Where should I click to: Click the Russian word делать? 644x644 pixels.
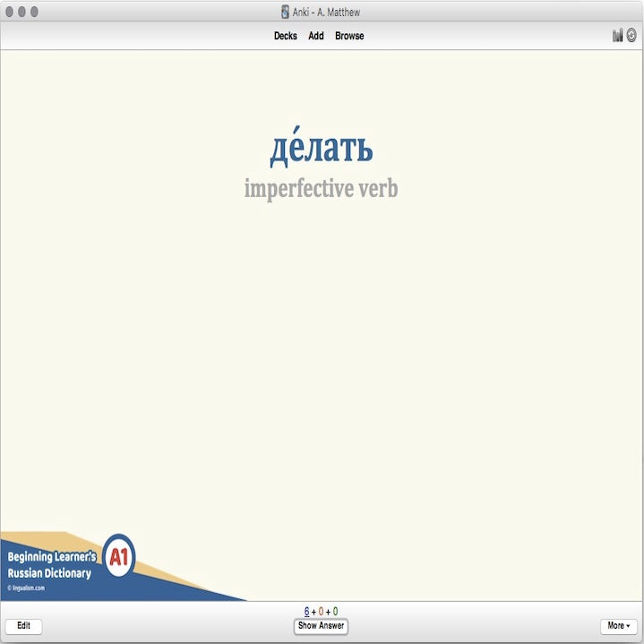(322, 147)
